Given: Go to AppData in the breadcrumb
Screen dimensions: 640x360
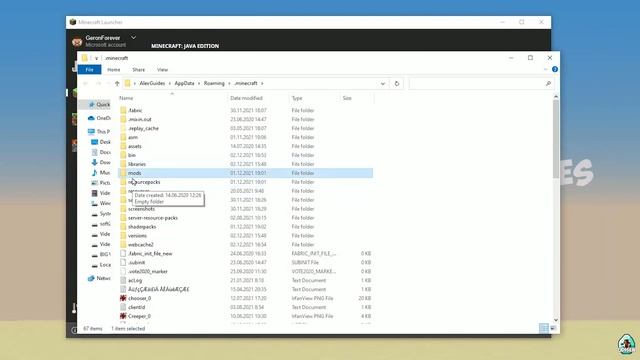Looking at the screenshot, I should tap(184, 83).
